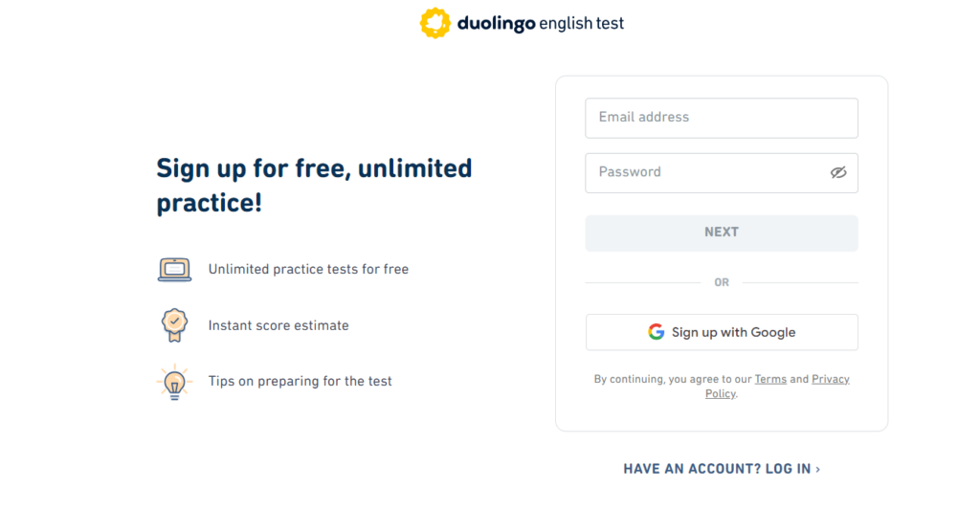Image resolution: width=980 pixels, height=532 pixels.
Task: Click Unlimited practice tests for free text
Action: [308, 270]
